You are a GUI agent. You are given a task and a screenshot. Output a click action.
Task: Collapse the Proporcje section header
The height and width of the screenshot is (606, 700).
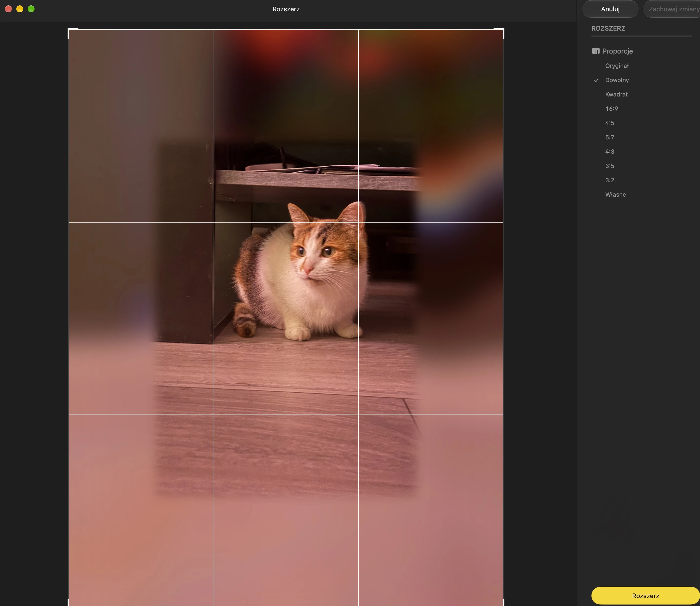pyautogui.click(x=617, y=51)
